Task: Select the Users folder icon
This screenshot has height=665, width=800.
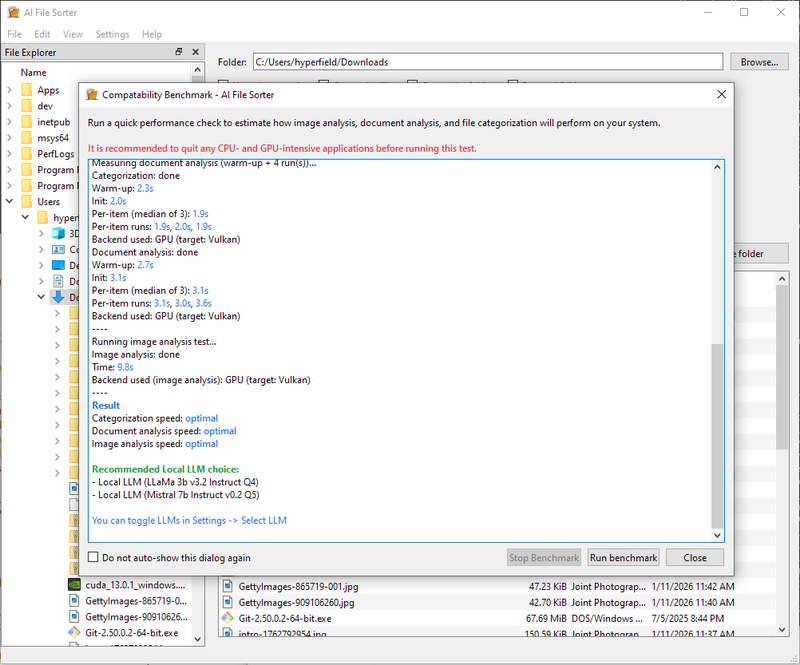Action: coord(27,202)
